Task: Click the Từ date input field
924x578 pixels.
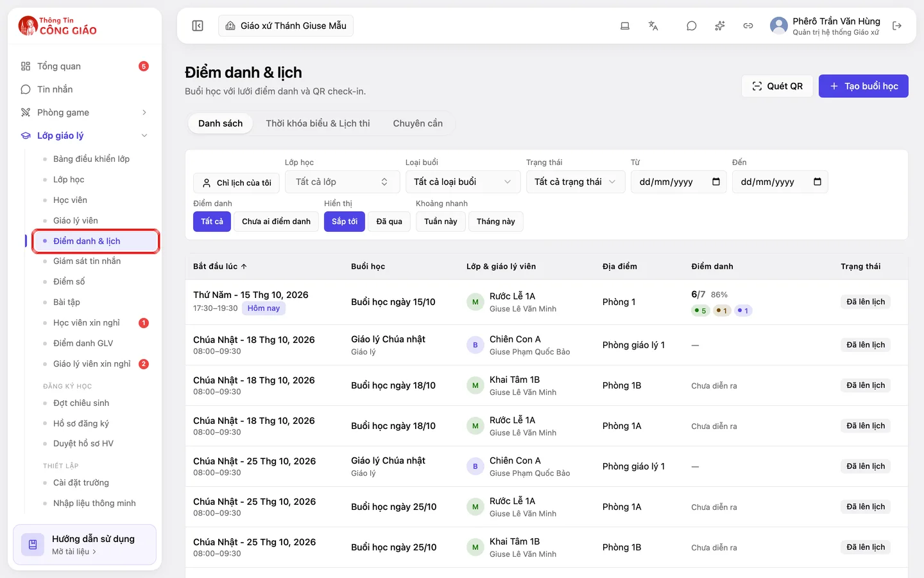Action: tap(679, 182)
